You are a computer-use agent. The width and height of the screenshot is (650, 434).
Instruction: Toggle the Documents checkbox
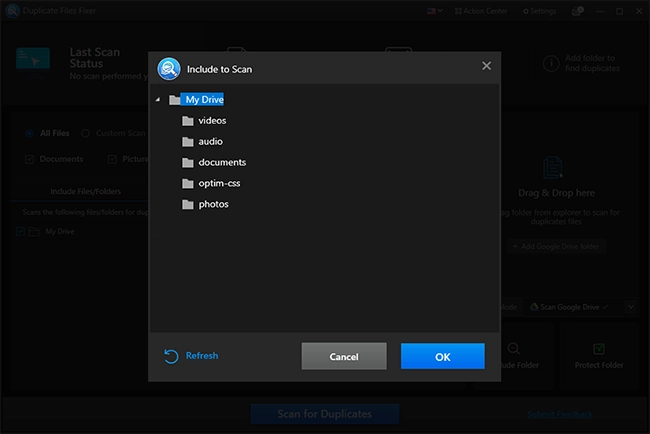[x=29, y=159]
